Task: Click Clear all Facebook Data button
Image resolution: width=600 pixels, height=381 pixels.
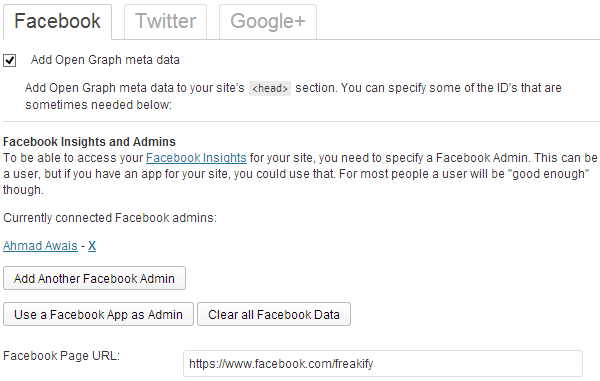Action: click(x=274, y=314)
